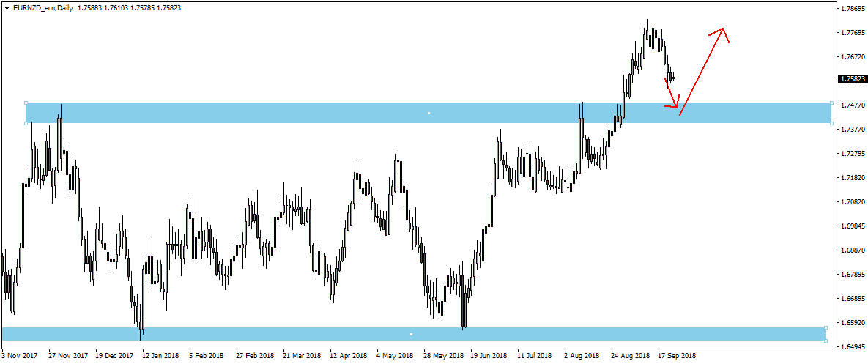The width and height of the screenshot is (868, 364).
Task: Click the small triangle before EURNZD_ecn title
Action: 7,8
